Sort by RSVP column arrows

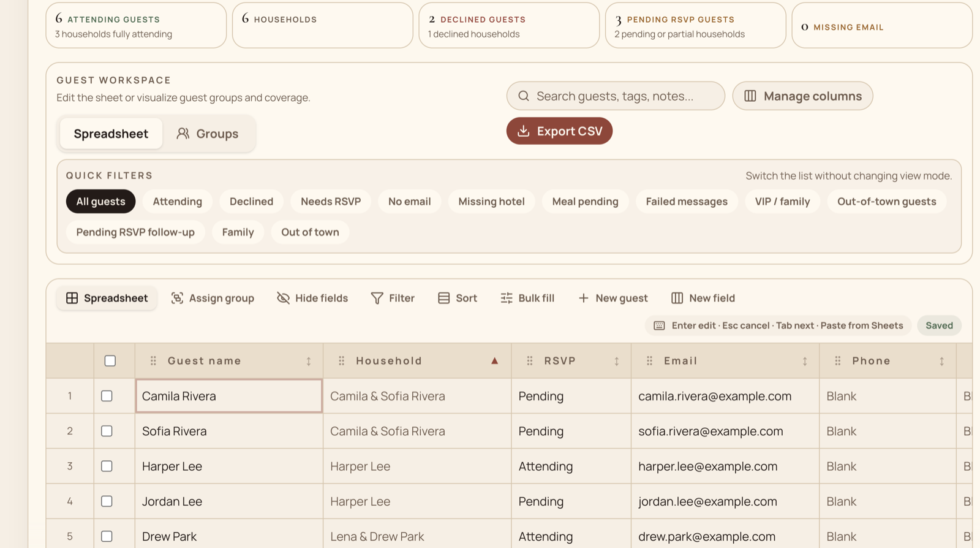617,362
